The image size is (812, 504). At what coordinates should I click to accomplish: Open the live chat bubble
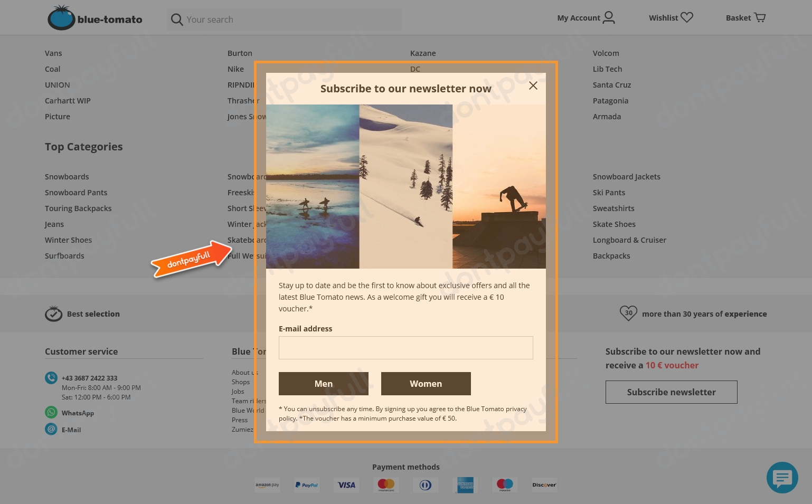(x=782, y=478)
